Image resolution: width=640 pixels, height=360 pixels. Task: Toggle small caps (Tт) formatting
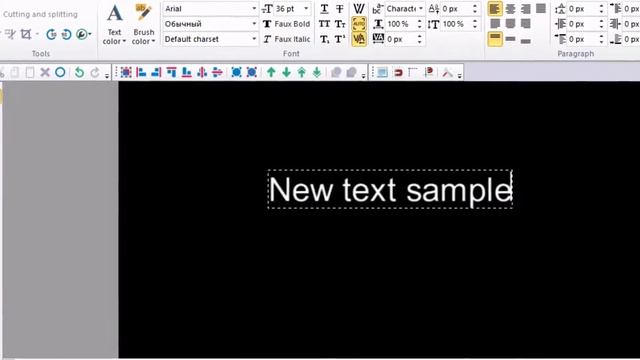pyautogui.click(x=340, y=24)
